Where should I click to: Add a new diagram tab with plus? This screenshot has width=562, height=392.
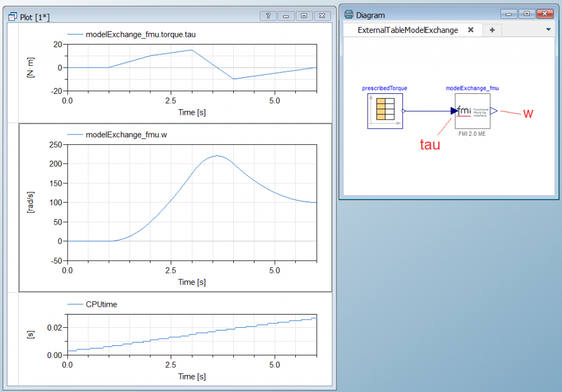tap(492, 30)
